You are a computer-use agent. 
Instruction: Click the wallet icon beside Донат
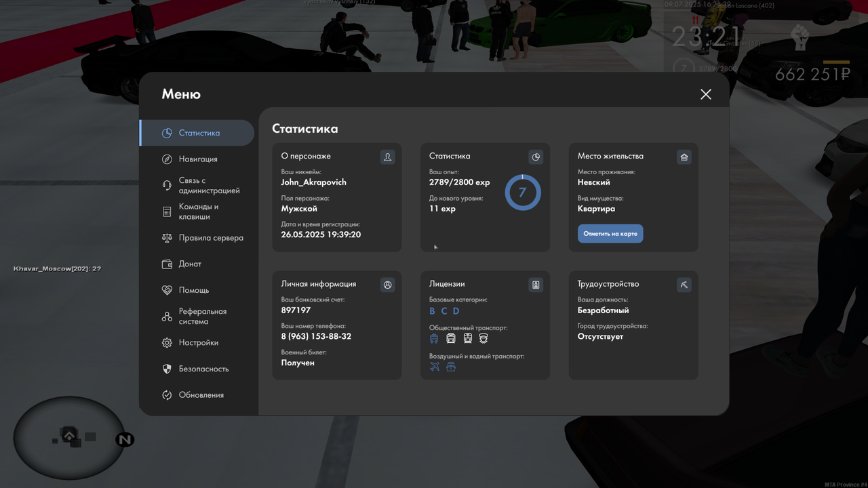pos(167,264)
